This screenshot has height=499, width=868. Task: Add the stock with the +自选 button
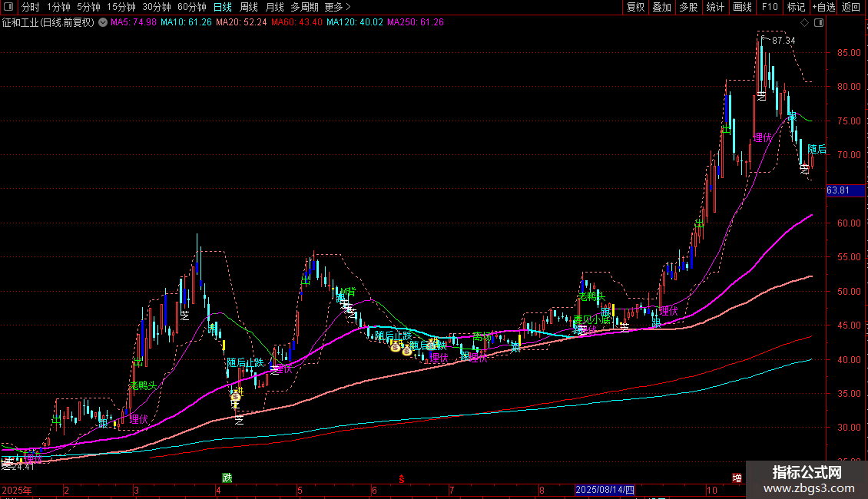click(x=823, y=7)
